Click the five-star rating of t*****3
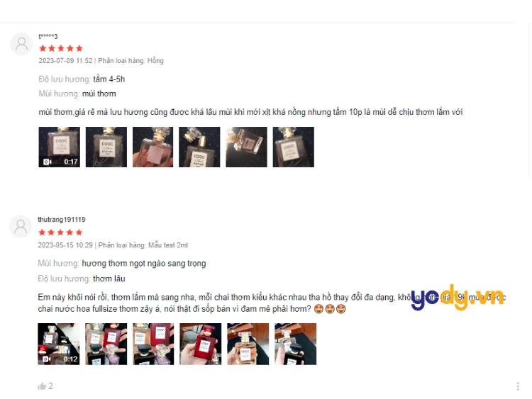 (61, 48)
